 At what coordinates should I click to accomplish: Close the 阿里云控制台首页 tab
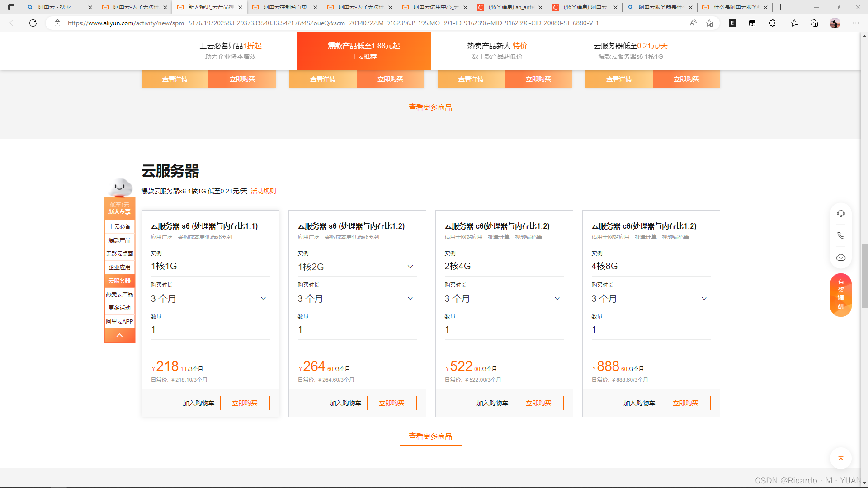click(315, 7)
